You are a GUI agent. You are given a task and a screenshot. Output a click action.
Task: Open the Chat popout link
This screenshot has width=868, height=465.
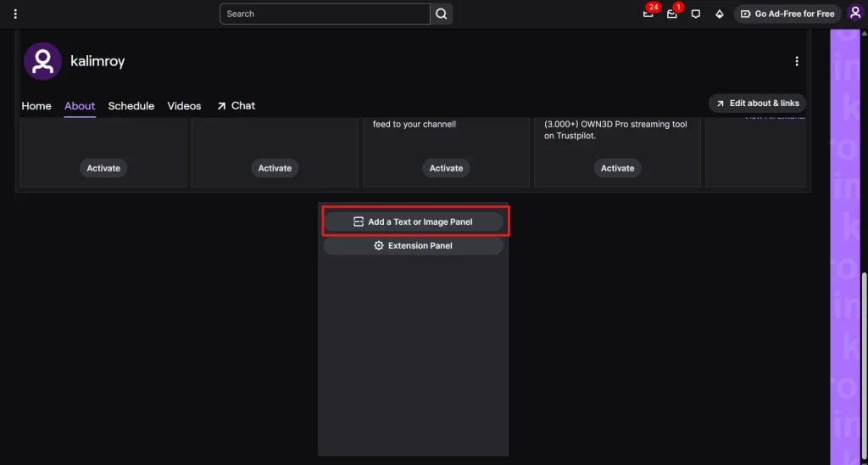point(236,106)
